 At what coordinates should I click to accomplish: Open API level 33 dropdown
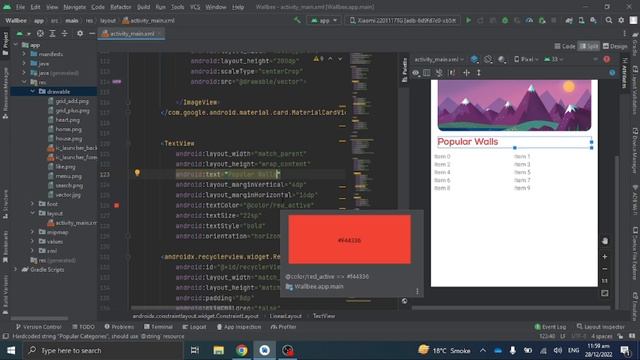coord(553,59)
